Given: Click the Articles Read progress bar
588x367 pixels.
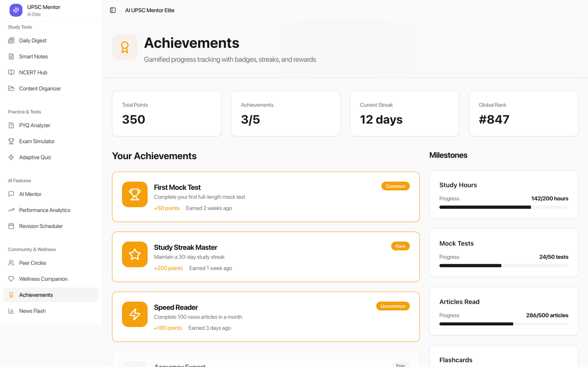Looking at the screenshot, I should [504, 324].
